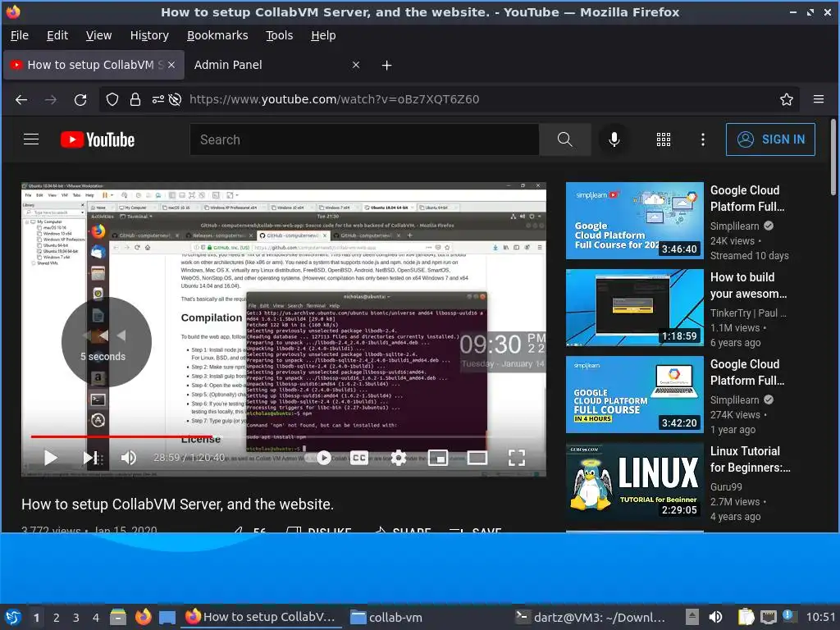Open the taskbar start menu launcher
The image size is (840, 630).
coord(13,617)
